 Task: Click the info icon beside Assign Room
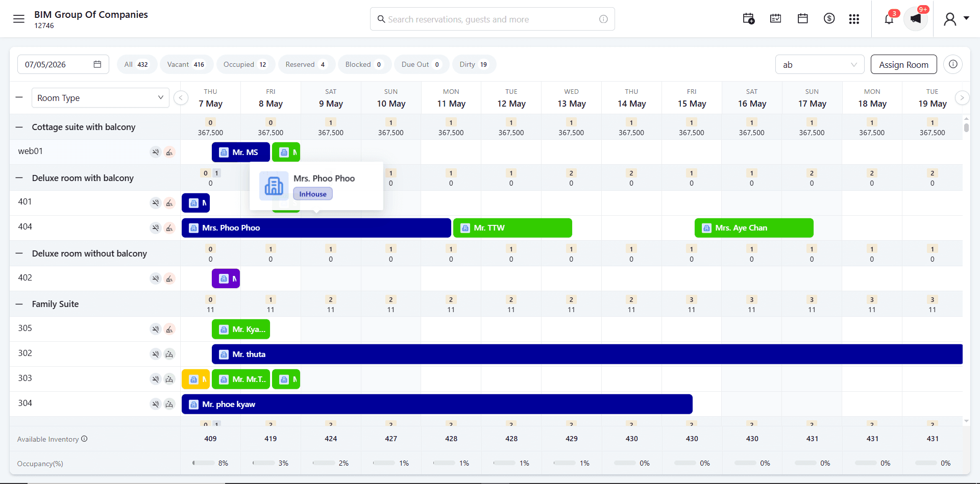tap(953, 64)
